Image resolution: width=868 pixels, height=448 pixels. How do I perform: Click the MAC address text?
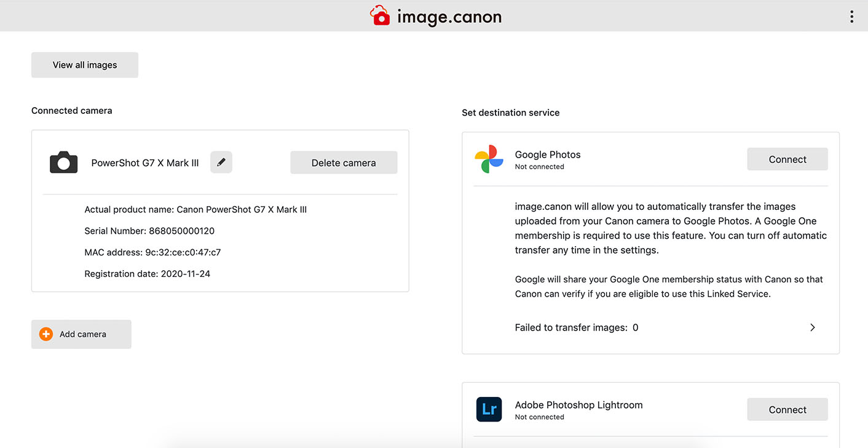pyautogui.click(x=152, y=252)
